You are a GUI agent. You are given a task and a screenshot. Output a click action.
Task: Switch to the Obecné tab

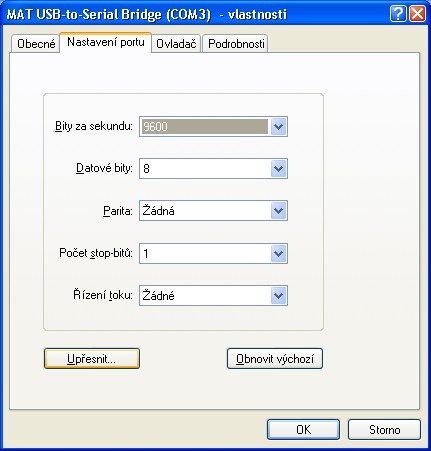[x=36, y=44]
